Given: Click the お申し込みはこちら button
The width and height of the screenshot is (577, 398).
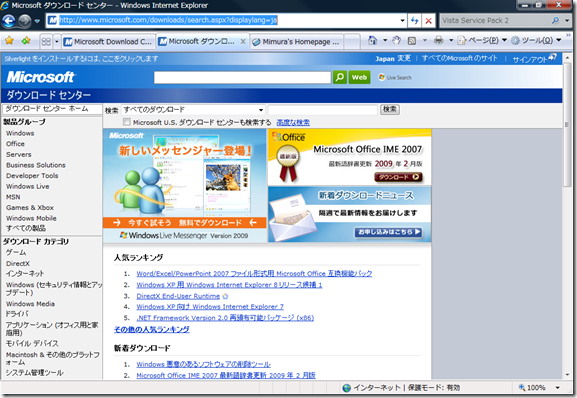Looking at the screenshot, I should (389, 232).
